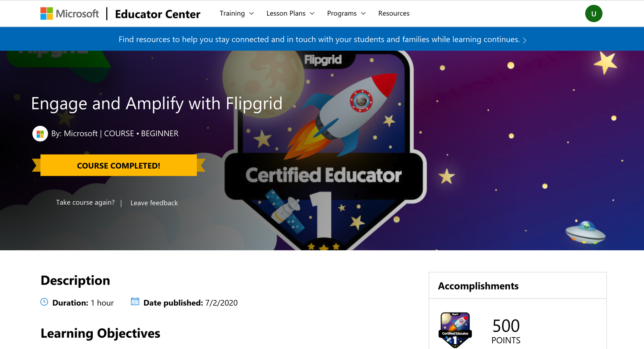The image size is (644, 349).
Task: Click the large Flipgrid Certified Educator badge
Action: click(324, 151)
